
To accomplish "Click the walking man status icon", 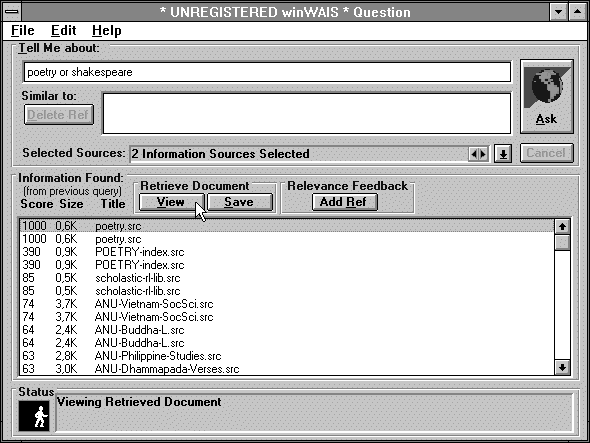I will click(x=34, y=416).
